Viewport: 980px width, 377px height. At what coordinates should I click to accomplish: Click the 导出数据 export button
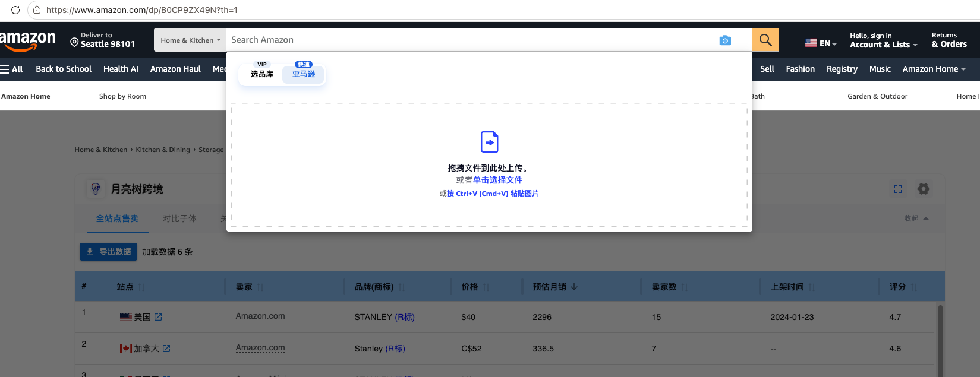[x=108, y=252]
